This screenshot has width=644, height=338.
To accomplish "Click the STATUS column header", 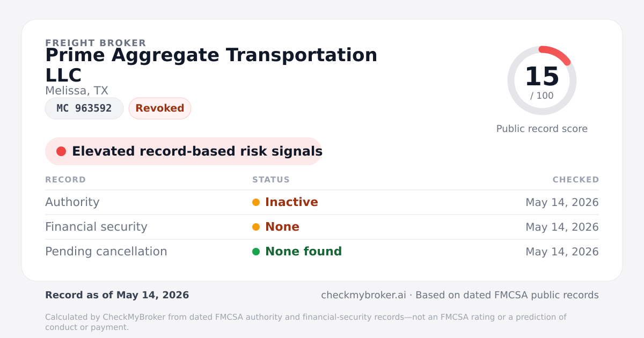I will pyautogui.click(x=271, y=180).
